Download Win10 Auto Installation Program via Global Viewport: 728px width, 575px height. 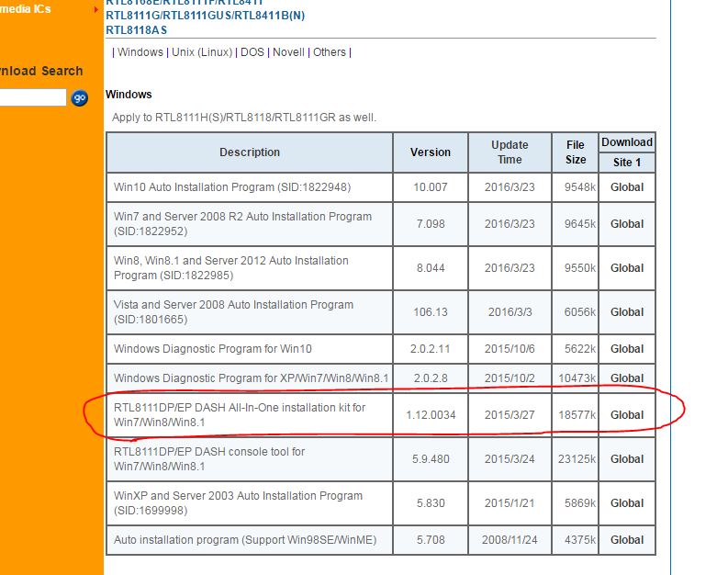(x=627, y=187)
